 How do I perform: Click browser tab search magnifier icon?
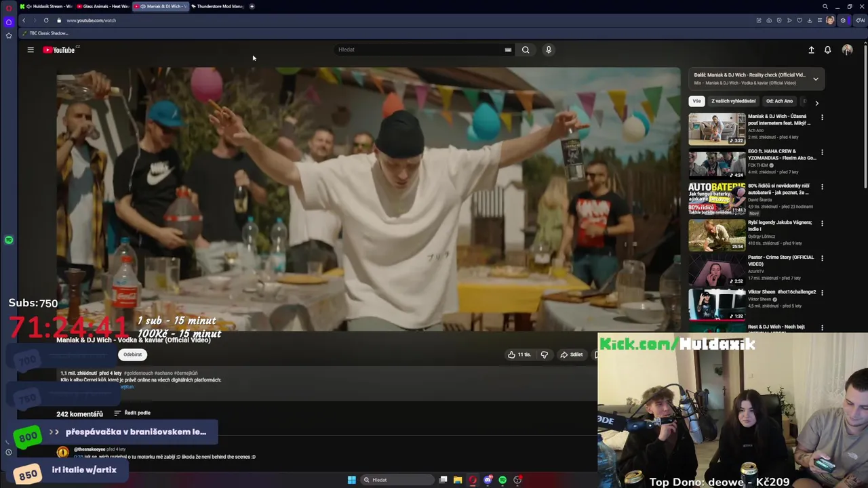(x=825, y=7)
